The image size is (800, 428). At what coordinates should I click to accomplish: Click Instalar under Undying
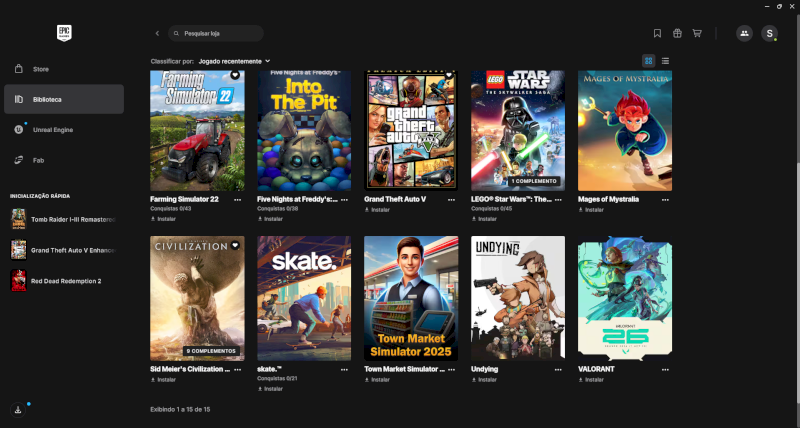pos(484,380)
